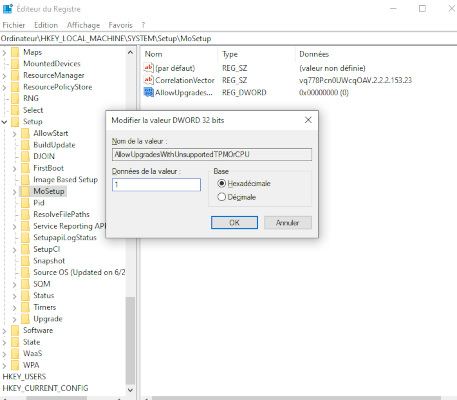Expand the SQM key

coord(14,284)
